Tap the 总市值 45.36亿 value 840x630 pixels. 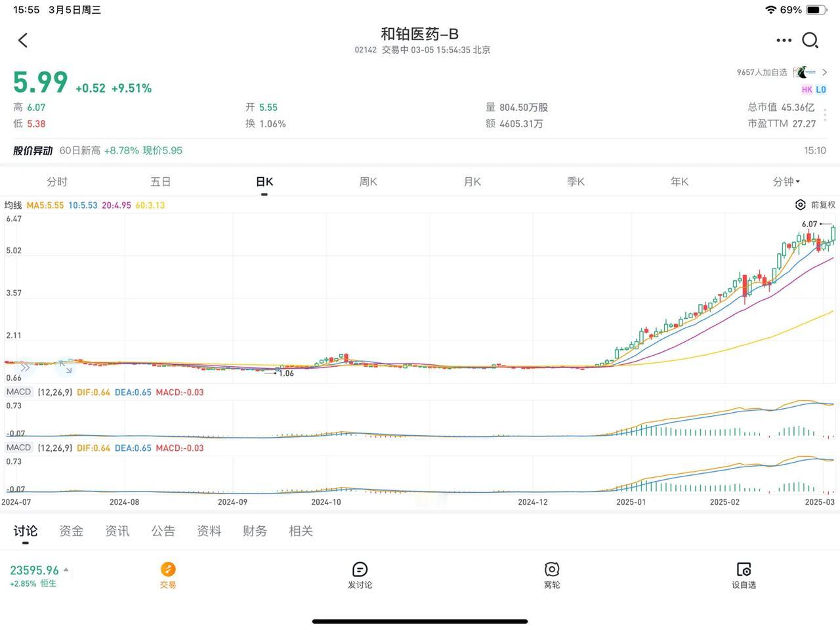[x=781, y=107]
